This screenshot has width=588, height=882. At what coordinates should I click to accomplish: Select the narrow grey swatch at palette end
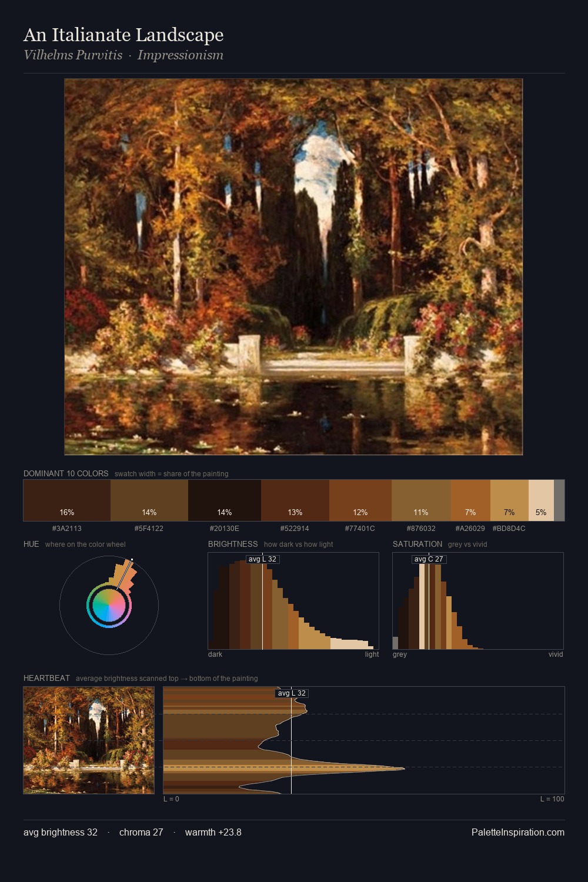click(559, 500)
